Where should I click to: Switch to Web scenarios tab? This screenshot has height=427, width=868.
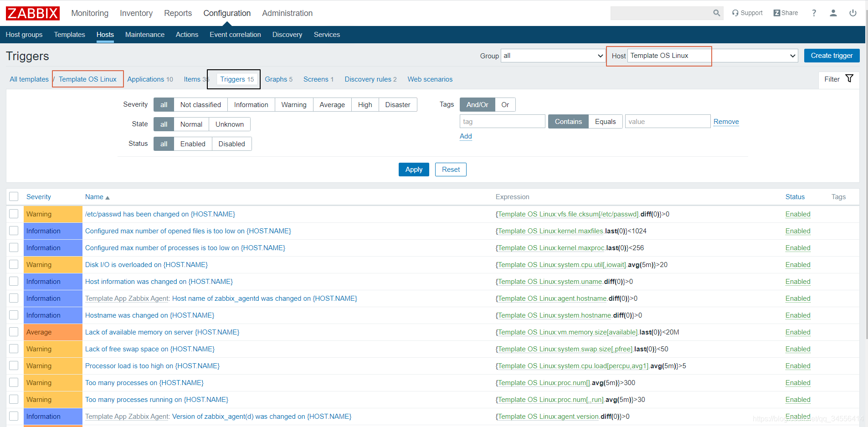[x=430, y=79]
